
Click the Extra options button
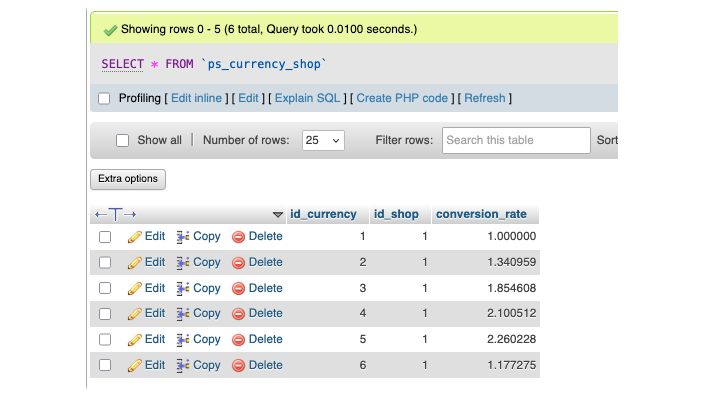pyautogui.click(x=128, y=179)
